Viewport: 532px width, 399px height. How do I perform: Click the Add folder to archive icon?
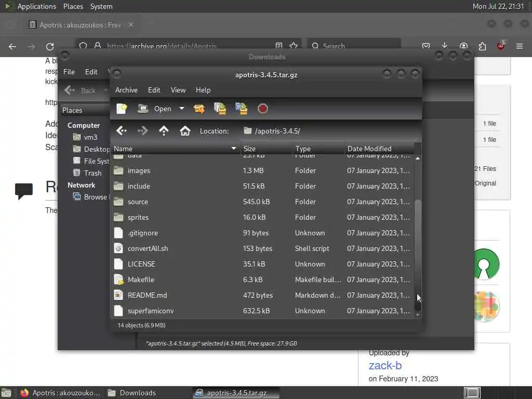[241, 109]
